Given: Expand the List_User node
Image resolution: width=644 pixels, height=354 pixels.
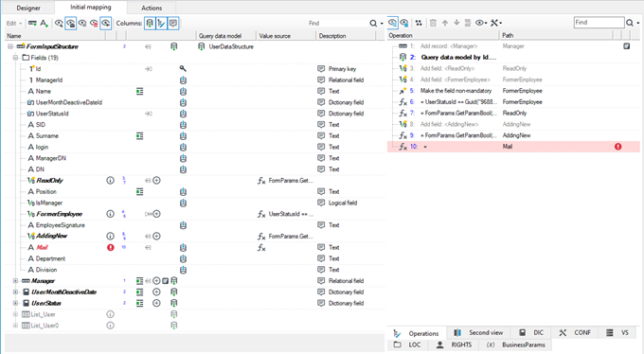Looking at the screenshot, I should (15, 314).
